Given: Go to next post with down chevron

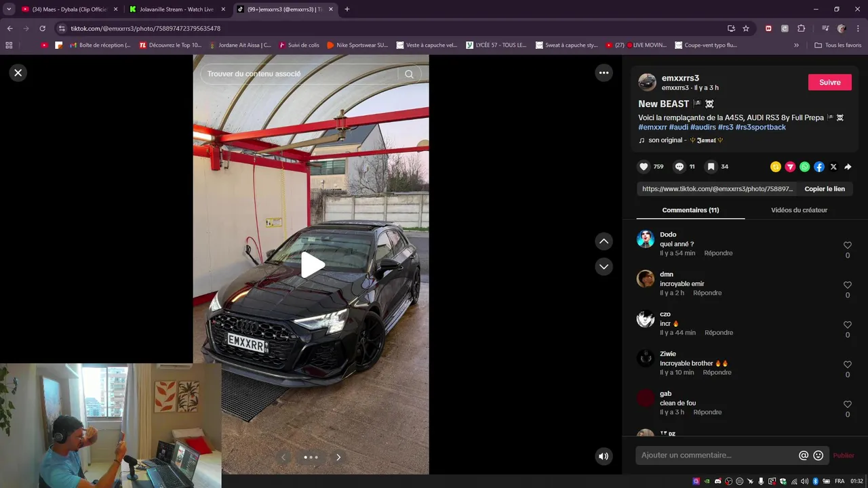Looking at the screenshot, I should (604, 266).
